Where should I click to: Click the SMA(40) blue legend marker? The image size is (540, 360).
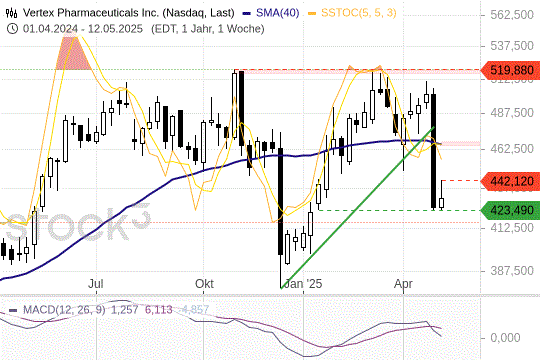tap(247, 13)
